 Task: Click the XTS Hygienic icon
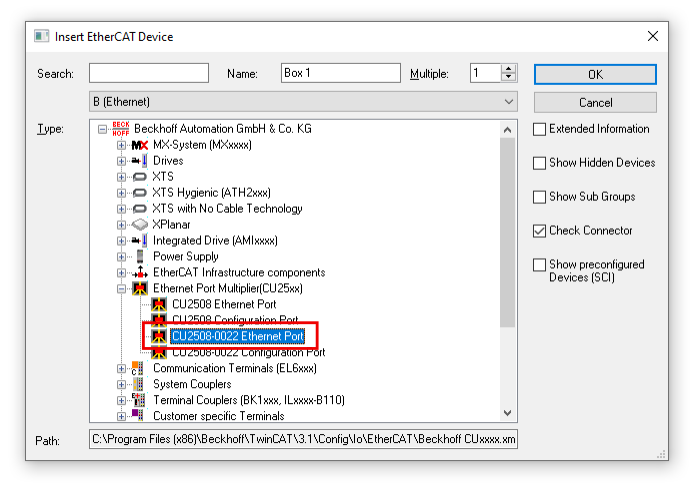point(140,193)
